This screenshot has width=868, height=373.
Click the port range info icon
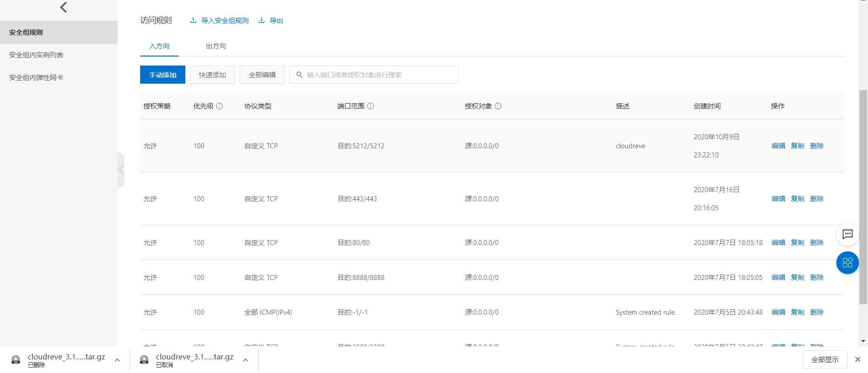click(x=370, y=106)
